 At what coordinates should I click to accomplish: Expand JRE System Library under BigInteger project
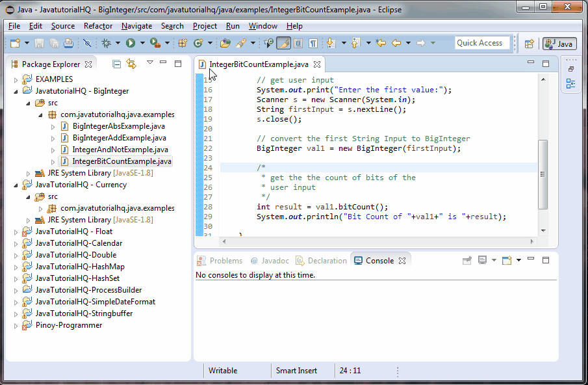pos(28,174)
